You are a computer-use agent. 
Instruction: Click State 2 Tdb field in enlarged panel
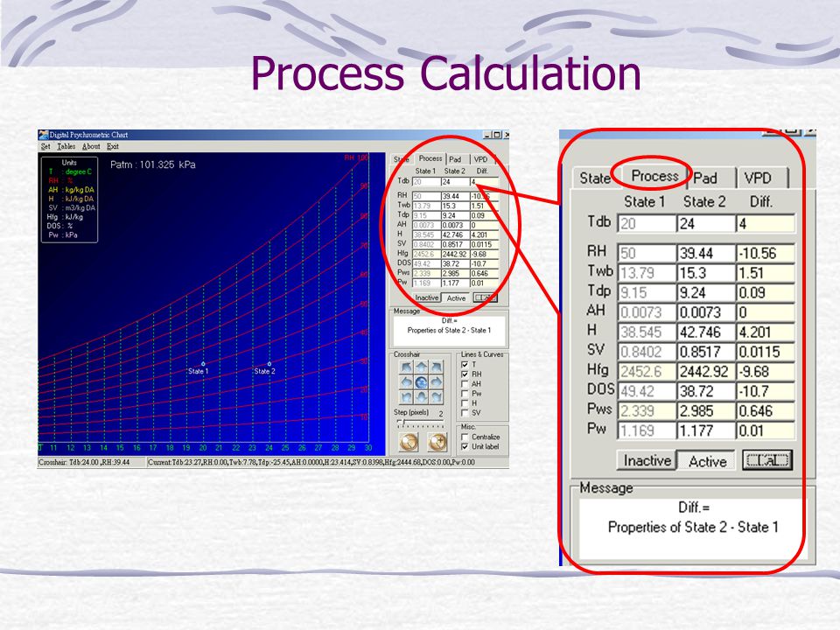point(704,222)
